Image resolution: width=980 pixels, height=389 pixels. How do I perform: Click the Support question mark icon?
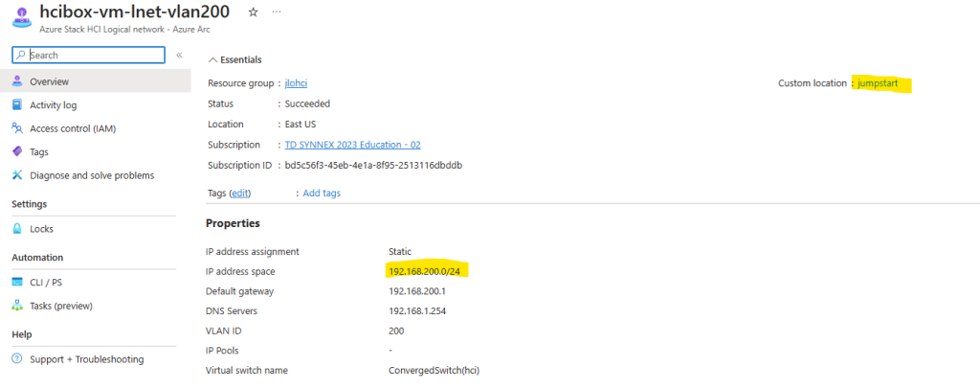click(x=17, y=359)
